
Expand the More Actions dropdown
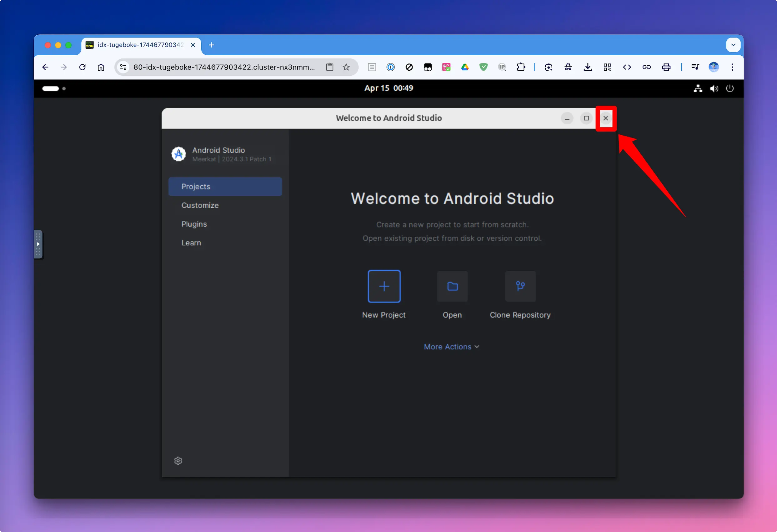click(452, 347)
